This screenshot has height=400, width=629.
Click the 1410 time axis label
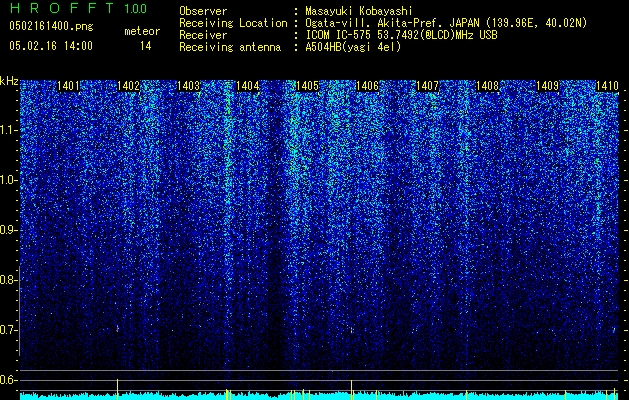click(607, 86)
